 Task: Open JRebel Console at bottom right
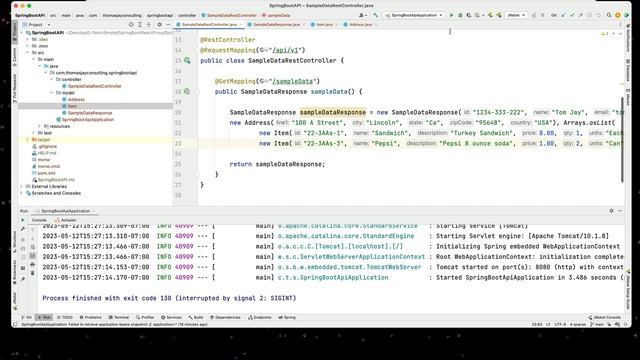(x=604, y=317)
